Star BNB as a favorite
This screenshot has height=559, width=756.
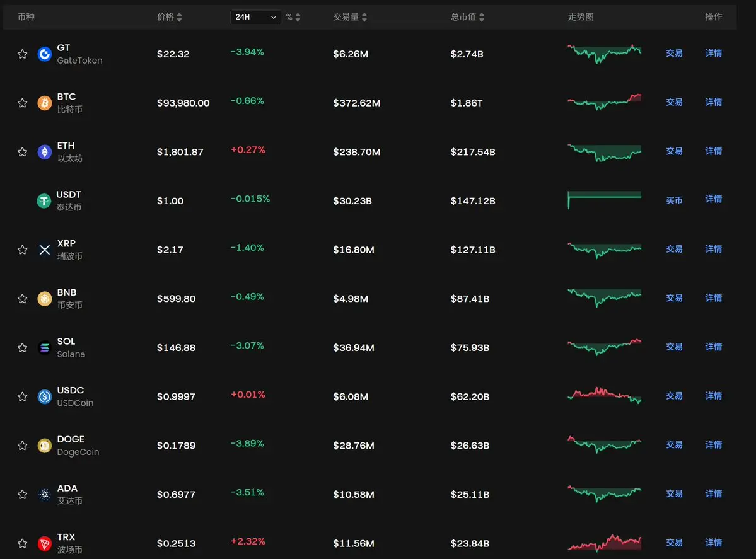point(22,299)
